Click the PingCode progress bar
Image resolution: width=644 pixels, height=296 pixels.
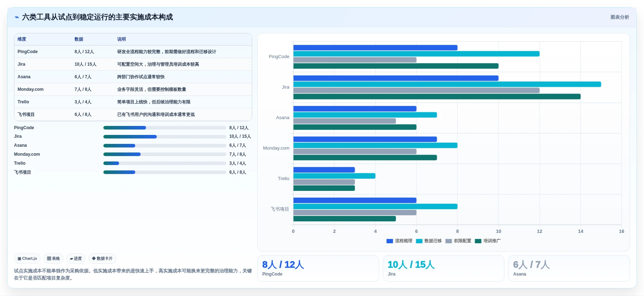pos(165,128)
